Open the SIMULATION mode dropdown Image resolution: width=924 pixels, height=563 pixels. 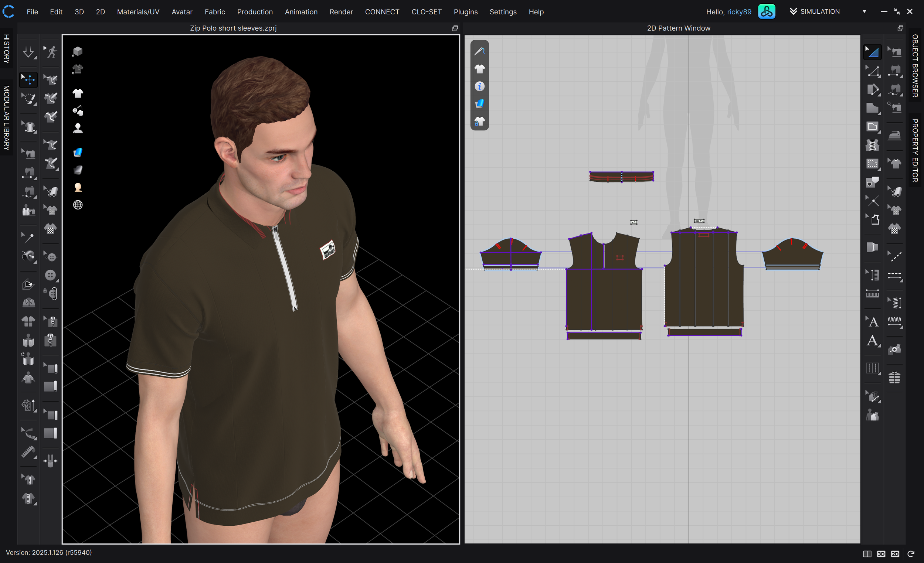click(864, 11)
